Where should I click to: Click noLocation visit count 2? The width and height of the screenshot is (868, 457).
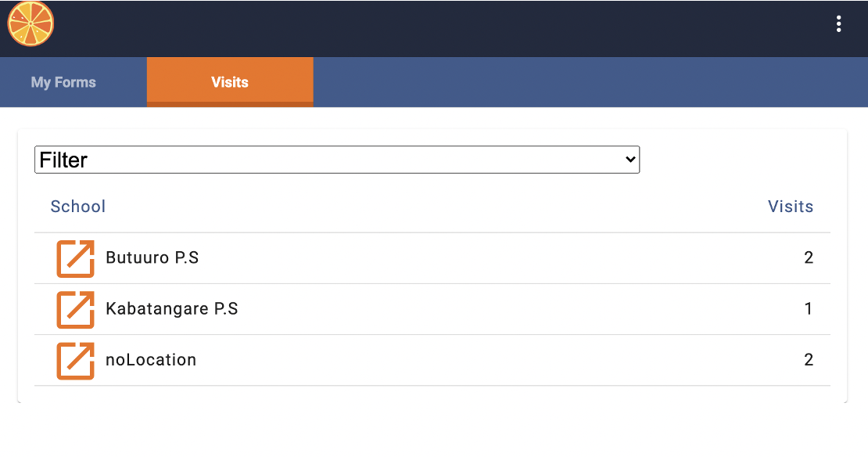(809, 360)
